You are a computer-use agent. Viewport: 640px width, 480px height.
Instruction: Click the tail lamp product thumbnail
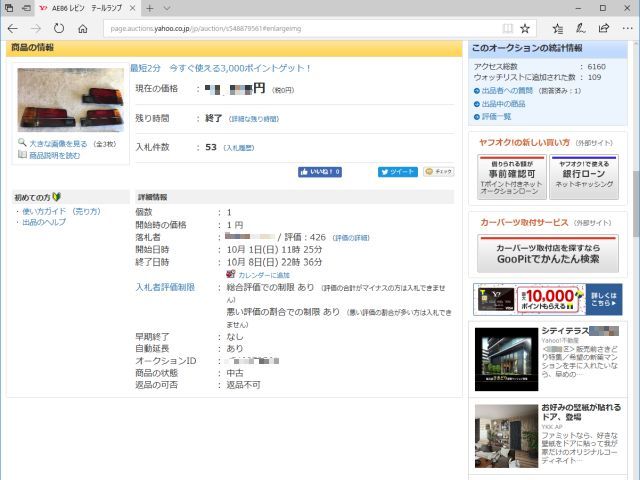70,101
